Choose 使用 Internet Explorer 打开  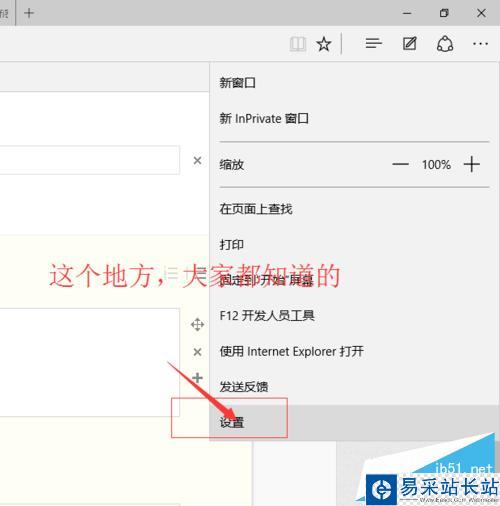(x=355, y=351)
